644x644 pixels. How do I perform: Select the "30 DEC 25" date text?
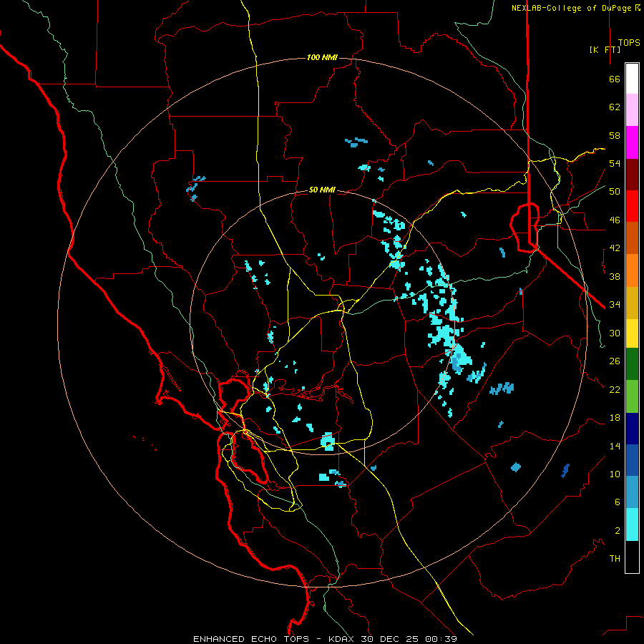[390, 639]
